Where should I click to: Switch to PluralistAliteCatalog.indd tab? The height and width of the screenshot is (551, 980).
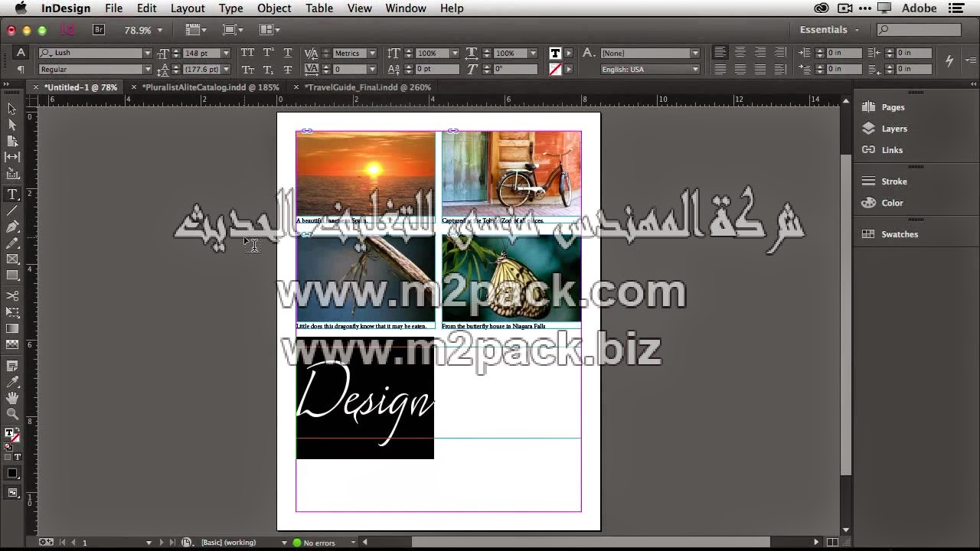(211, 87)
